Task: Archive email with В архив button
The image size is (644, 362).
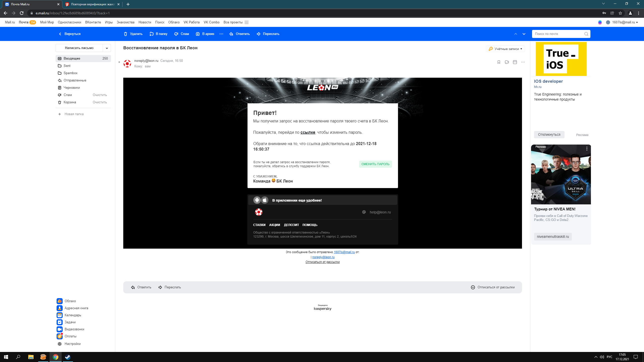Action: pos(205,34)
